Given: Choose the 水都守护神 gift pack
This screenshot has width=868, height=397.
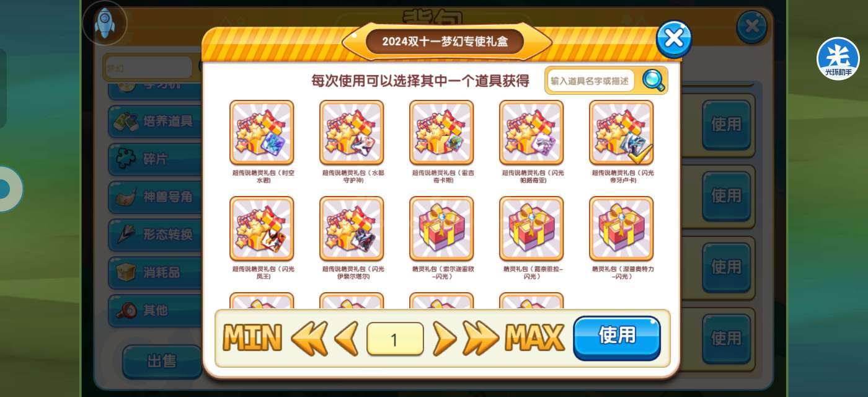Looking at the screenshot, I should pyautogui.click(x=352, y=133).
